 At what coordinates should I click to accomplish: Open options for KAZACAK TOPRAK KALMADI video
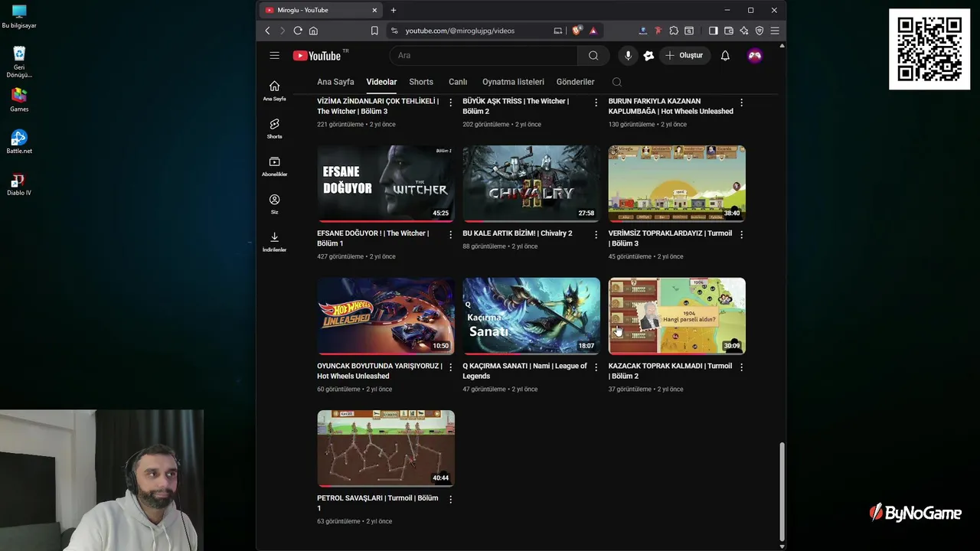pyautogui.click(x=741, y=367)
